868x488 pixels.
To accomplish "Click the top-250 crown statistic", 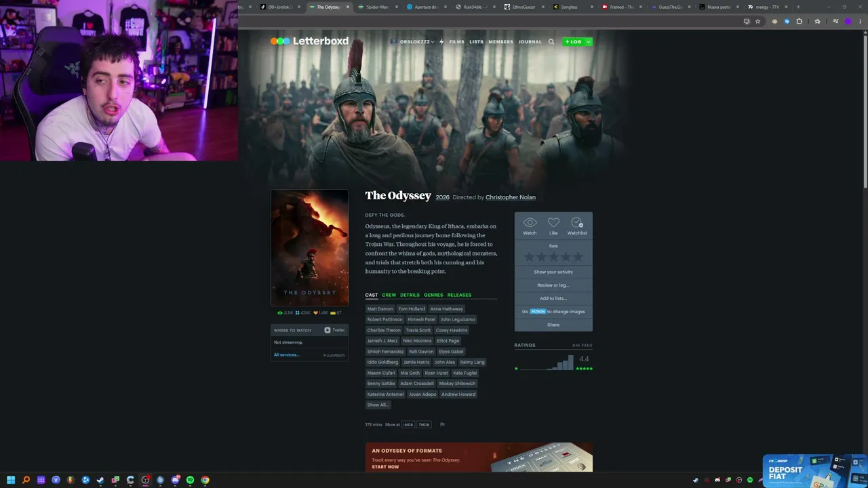I will tap(336, 313).
